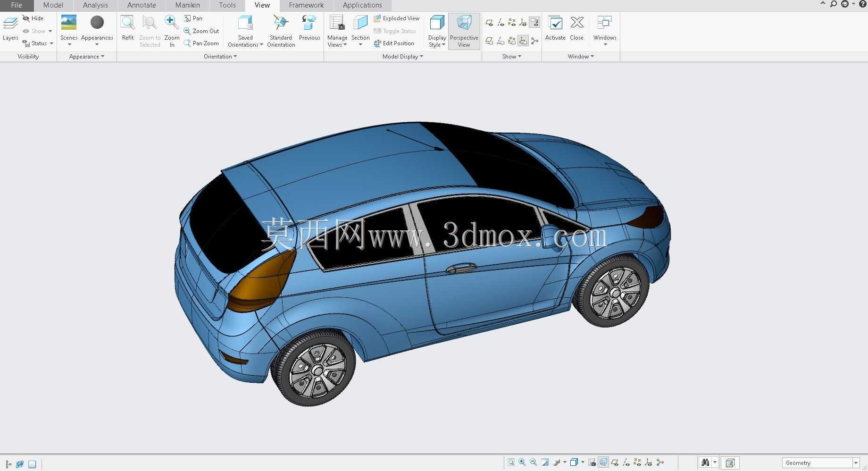Screen dimensions: 868x471
Task: Open the File menu
Action: coord(17,5)
